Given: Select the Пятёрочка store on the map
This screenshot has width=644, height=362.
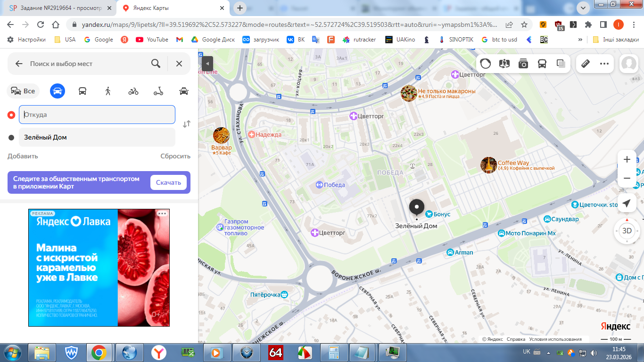Looking at the screenshot, I should click(269, 295).
